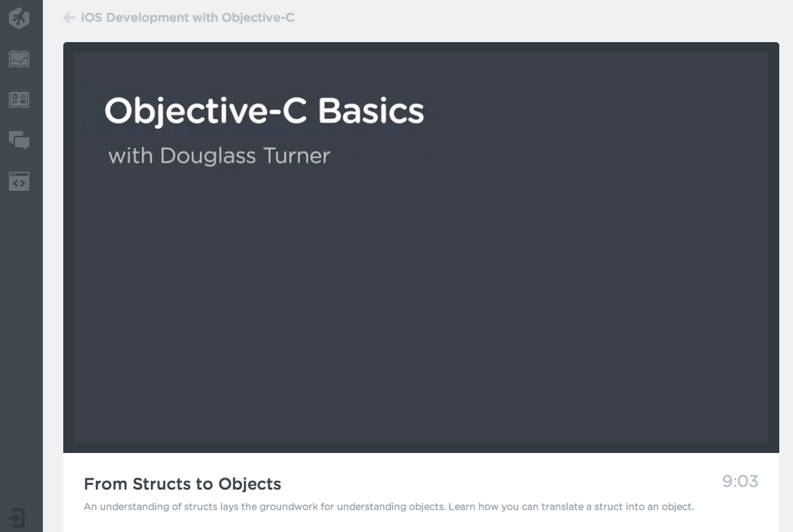
Task: Click the sign out icon in sidebar
Action: [x=17, y=517]
